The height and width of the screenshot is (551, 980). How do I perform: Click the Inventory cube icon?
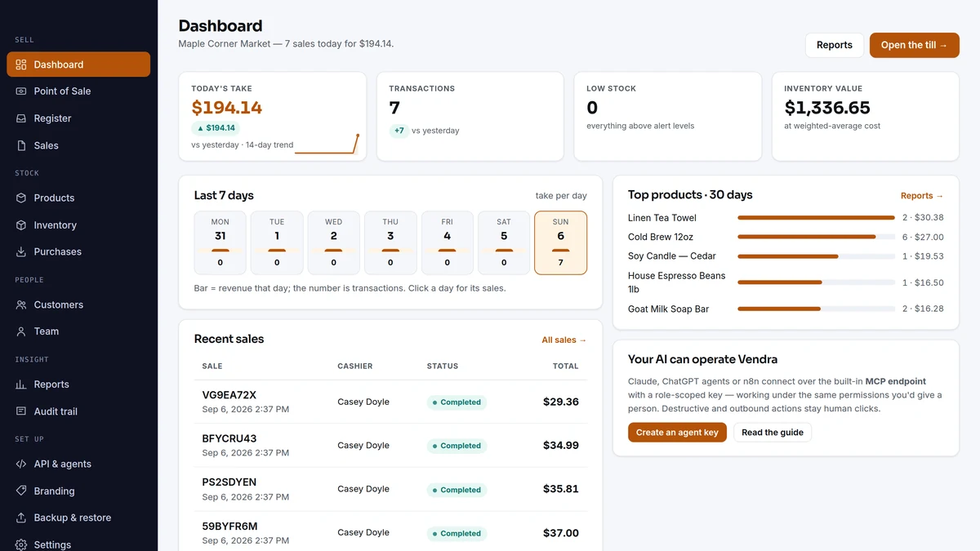click(21, 225)
